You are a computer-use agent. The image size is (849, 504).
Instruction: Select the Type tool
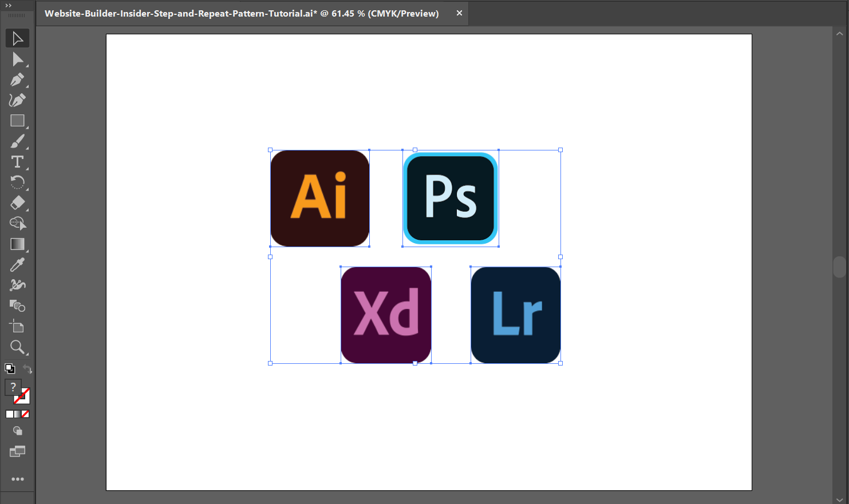pyautogui.click(x=17, y=162)
